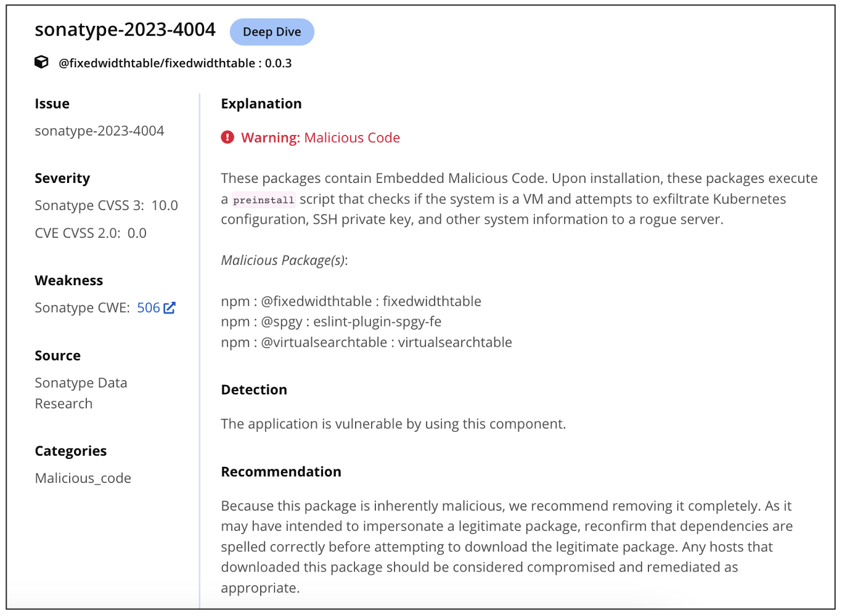Select the npm : @spgy : eslint-plugin-spgy-fe line
Screen dimensions: 842x616
coord(331,322)
